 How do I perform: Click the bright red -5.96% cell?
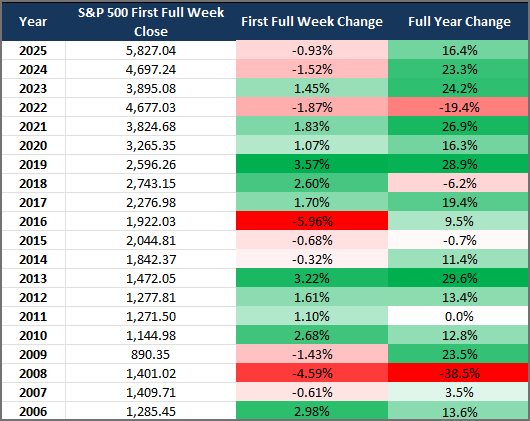tap(312, 221)
